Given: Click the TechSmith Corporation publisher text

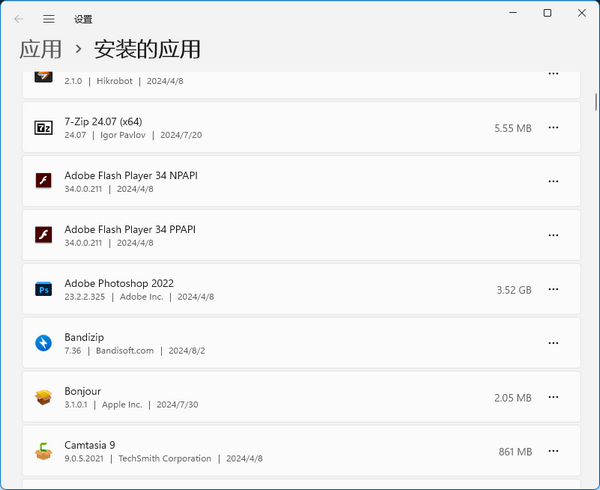Looking at the screenshot, I should [165, 459].
